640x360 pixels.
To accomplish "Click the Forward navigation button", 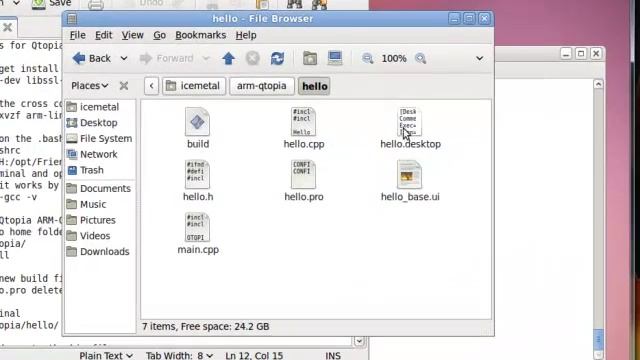I will point(166,58).
